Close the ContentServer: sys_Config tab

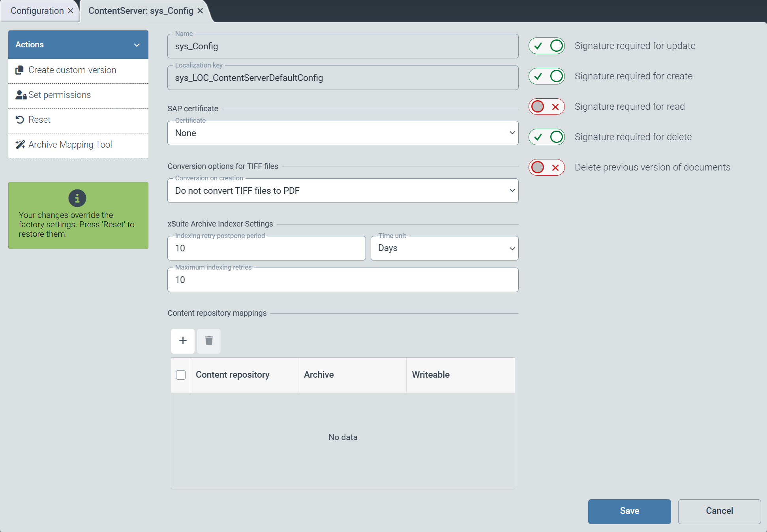tap(201, 11)
